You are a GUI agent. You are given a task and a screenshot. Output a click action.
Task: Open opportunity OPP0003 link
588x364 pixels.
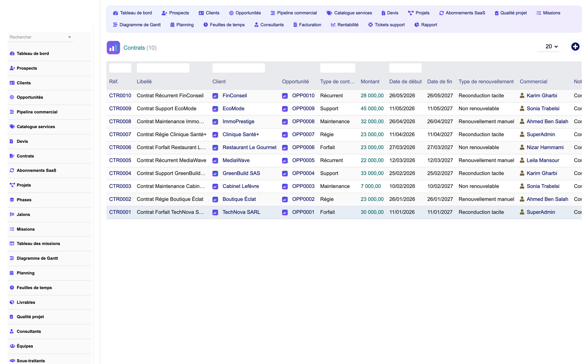coord(303,186)
